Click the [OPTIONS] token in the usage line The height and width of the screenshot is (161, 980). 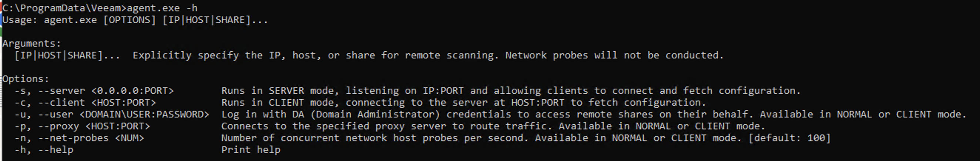click(x=130, y=20)
